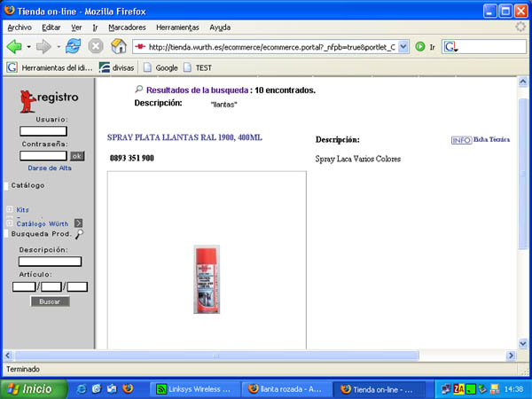Open the TEST bookmark
Image resolution: width=532 pixels, height=399 pixels.
[x=198, y=67]
